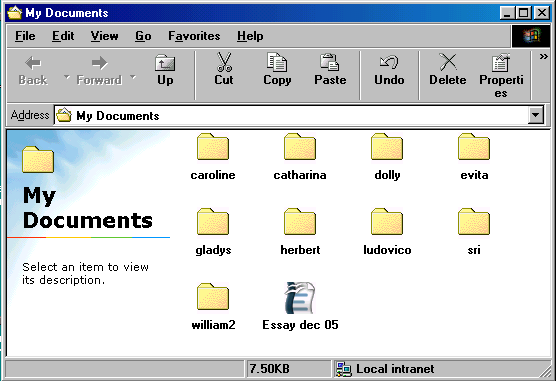Select the Essay dec 05 document
556x381 pixels.
[300, 307]
